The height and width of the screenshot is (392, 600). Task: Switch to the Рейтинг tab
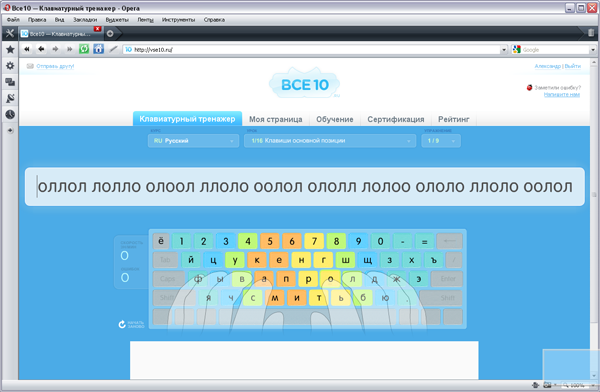pos(453,119)
